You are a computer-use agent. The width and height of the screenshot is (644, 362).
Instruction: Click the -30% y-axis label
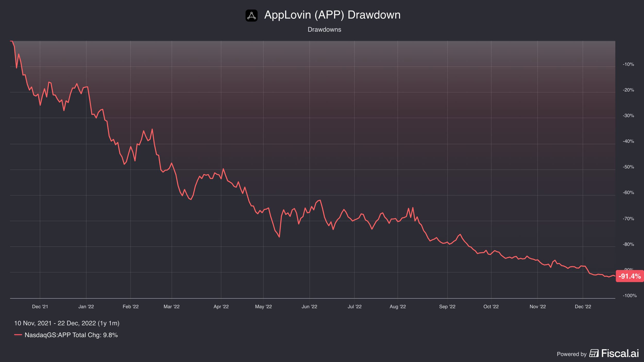click(628, 116)
